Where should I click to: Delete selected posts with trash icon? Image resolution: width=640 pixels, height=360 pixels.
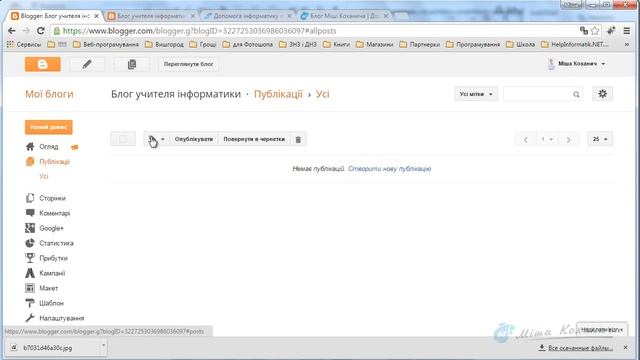(298, 139)
